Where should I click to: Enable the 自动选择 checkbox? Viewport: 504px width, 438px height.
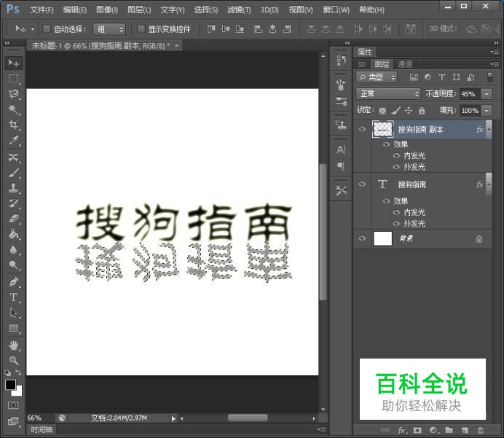click(x=47, y=29)
